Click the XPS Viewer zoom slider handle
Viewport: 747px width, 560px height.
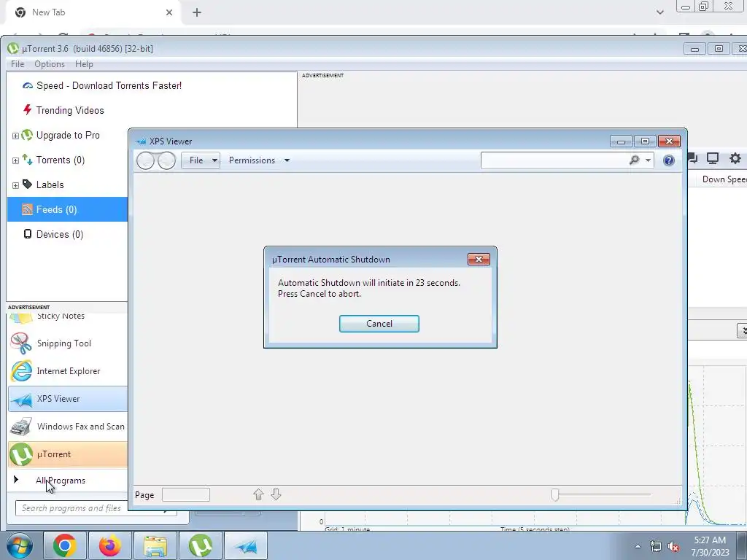555,495
